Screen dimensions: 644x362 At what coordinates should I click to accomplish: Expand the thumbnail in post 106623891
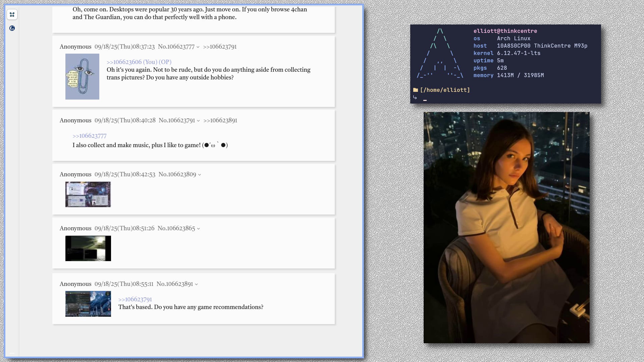pos(88,304)
